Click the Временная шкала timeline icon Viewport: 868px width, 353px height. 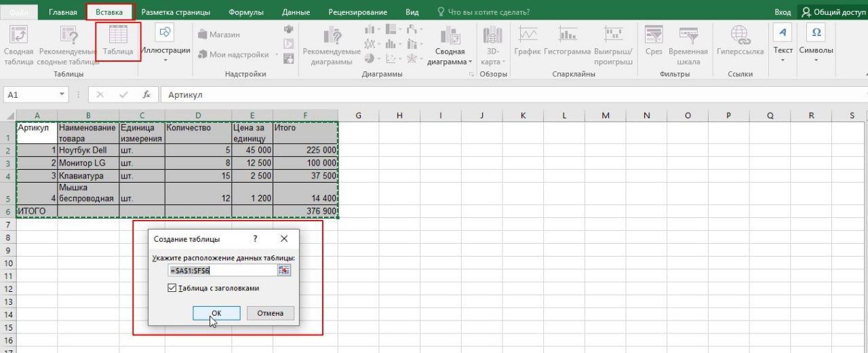(688, 35)
